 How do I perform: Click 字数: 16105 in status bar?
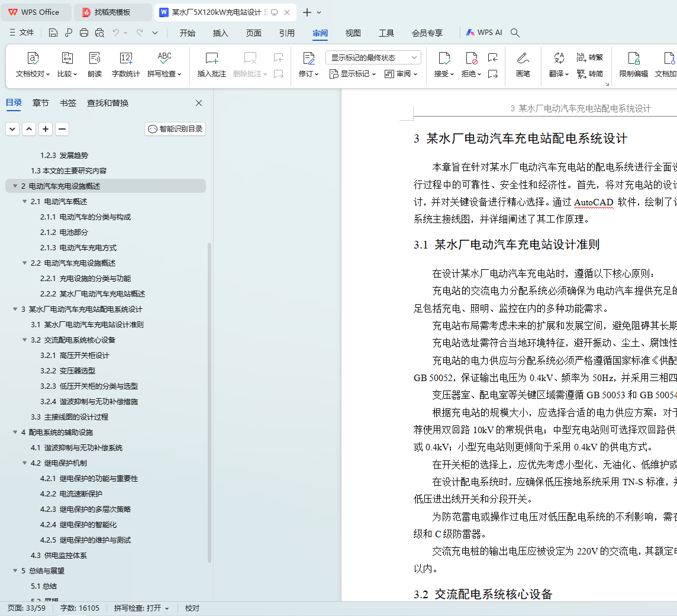[79, 608]
